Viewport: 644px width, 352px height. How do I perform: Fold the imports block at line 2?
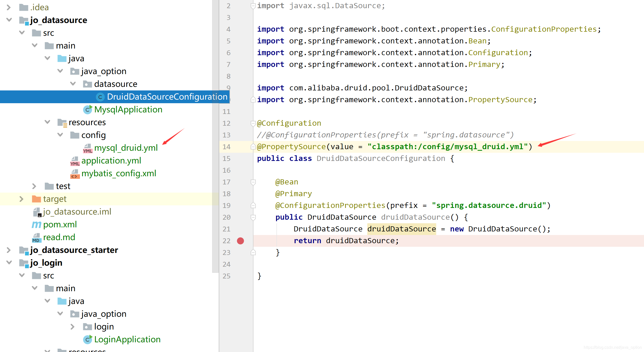tap(253, 6)
